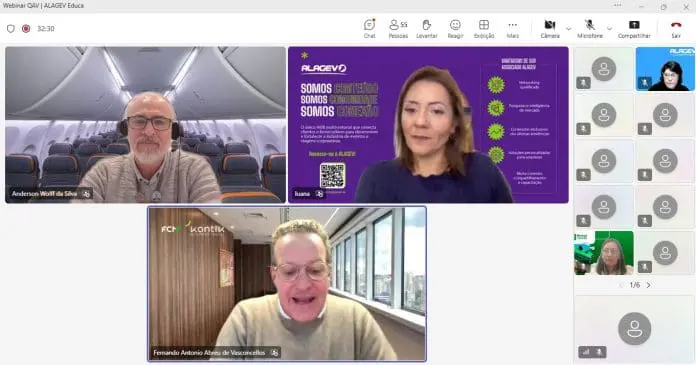The height and width of the screenshot is (365, 696).
Task: Click the muted mic icon on the ALAGEV-background thumbnail
Action: [645, 83]
